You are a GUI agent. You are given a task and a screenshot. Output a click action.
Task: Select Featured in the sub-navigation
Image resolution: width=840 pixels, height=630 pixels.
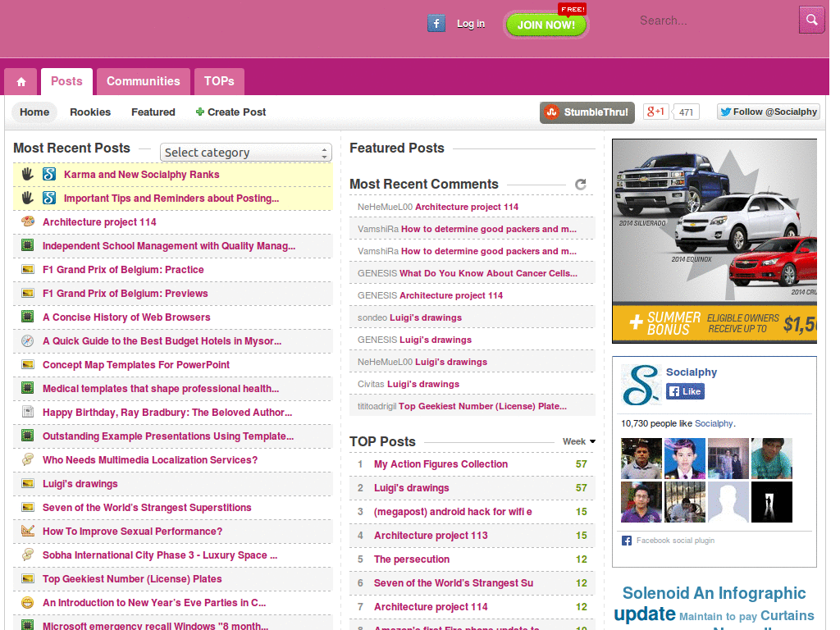tap(153, 112)
